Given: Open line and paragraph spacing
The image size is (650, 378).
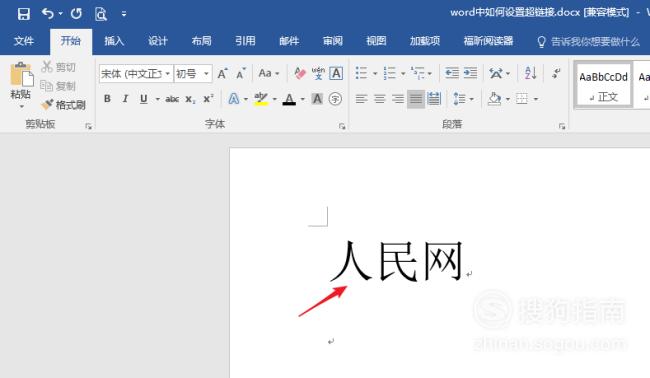Looking at the screenshot, I should [459, 99].
